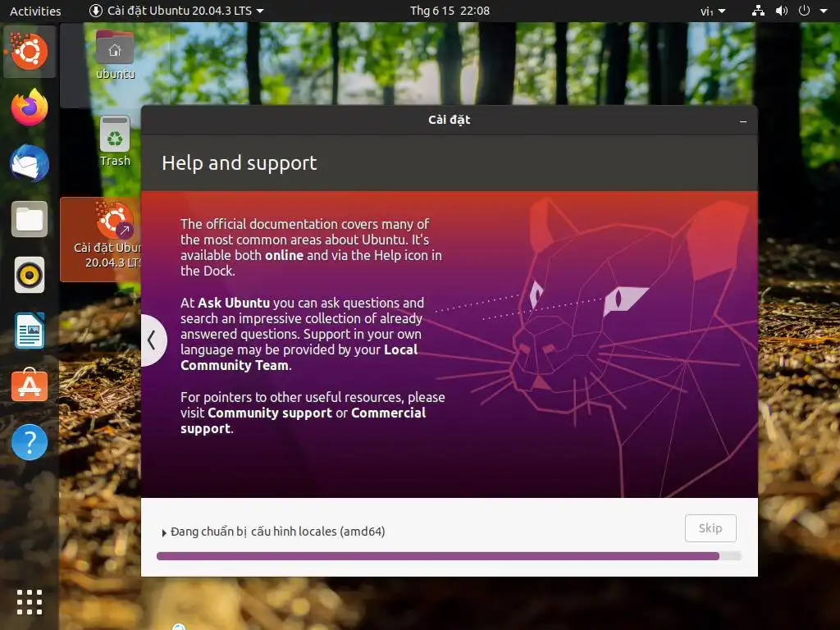Go to the previous slide with the left arrow
This screenshot has width=840, height=630.
tap(152, 340)
